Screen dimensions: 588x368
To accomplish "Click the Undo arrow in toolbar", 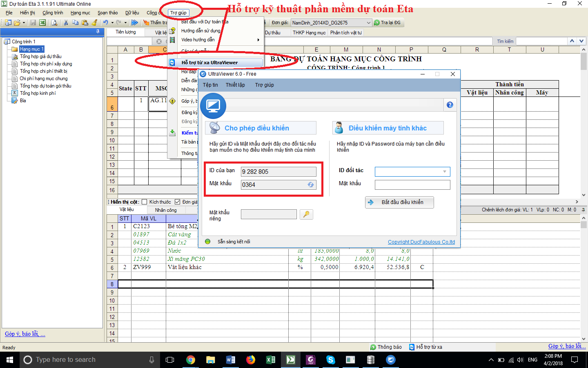I will 105,22.
